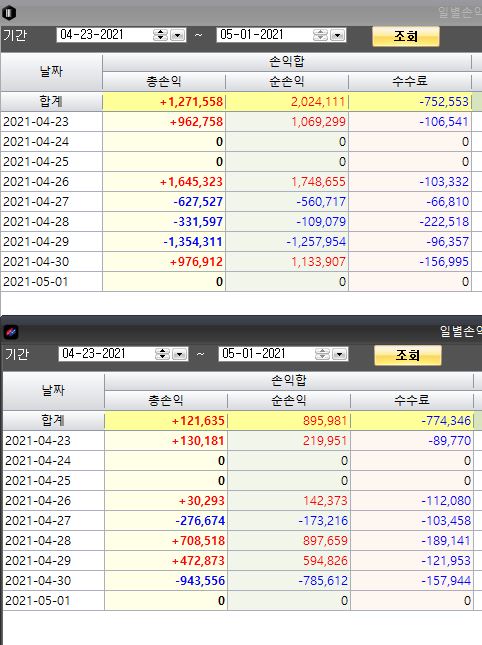Click 수수료 column header in lower window

pos(412,400)
